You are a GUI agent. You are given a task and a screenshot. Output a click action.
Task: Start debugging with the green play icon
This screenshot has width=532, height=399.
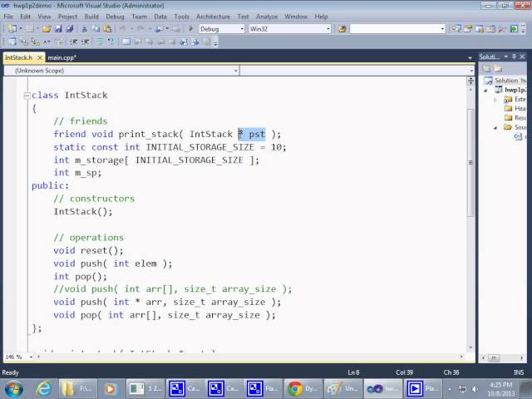click(190, 29)
